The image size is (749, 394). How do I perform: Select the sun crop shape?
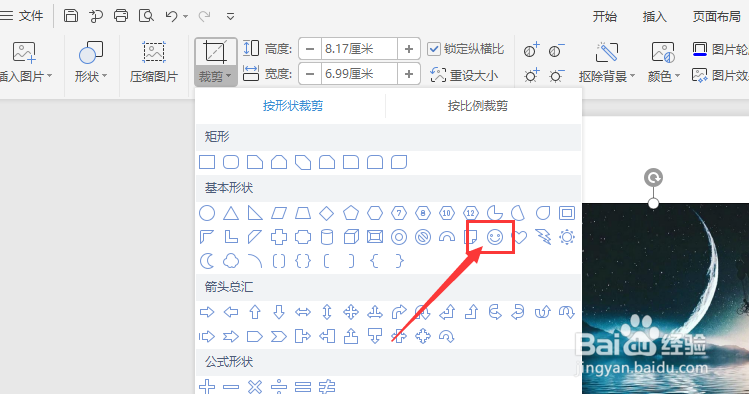pyautogui.click(x=567, y=237)
